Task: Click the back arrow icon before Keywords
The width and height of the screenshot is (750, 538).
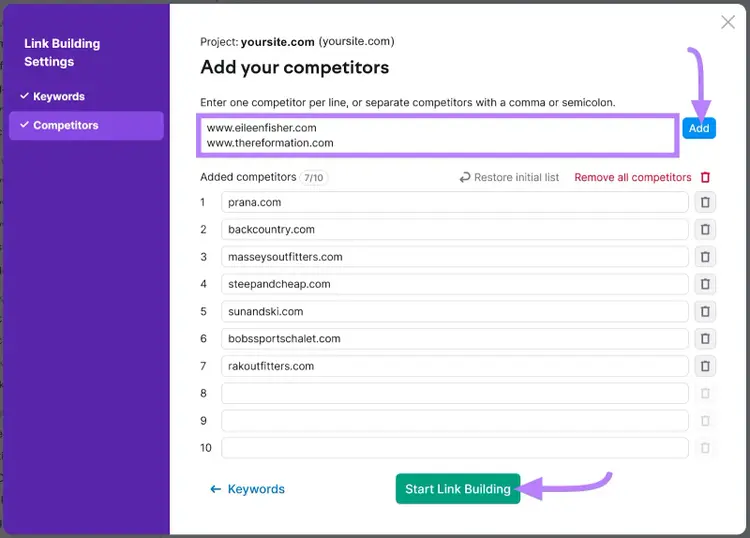Action: 216,489
